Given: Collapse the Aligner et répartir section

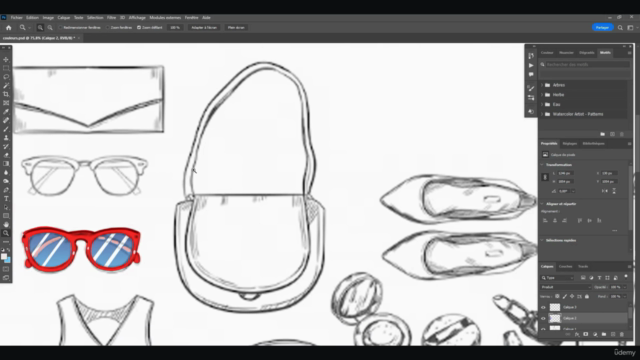Looking at the screenshot, I should click(x=542, y=204).
